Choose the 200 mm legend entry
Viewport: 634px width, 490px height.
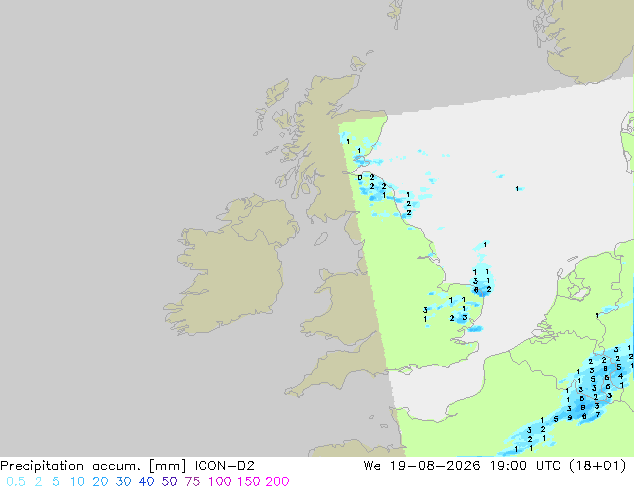277,482
